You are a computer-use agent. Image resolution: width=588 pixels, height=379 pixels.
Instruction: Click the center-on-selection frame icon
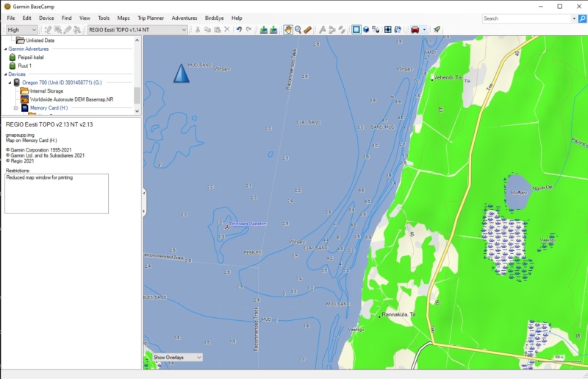pos(388,29)
